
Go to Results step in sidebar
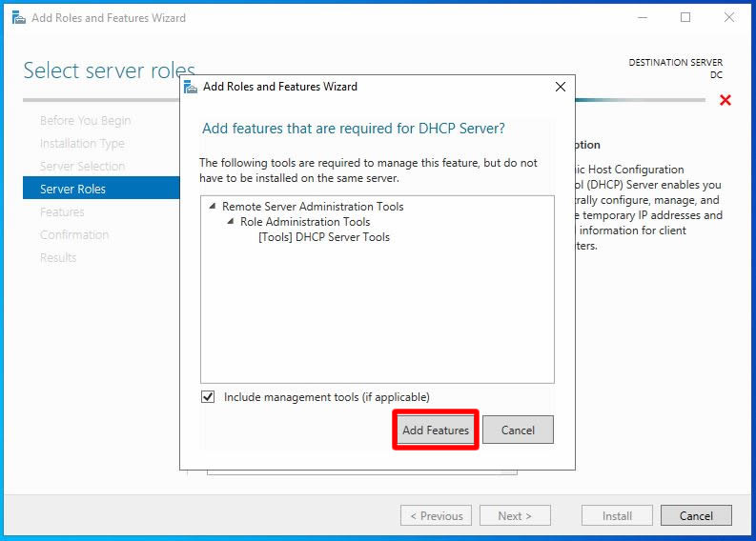(x=58, y=258)
